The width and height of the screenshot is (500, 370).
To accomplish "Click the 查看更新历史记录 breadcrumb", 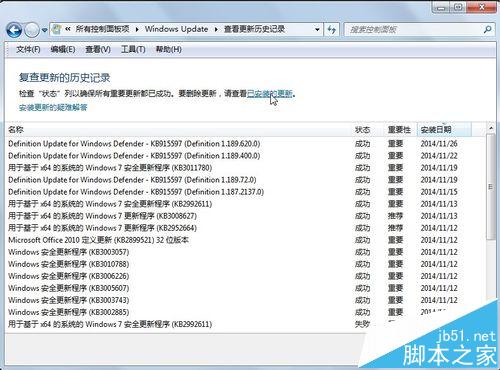I will [x=254, y=29].
